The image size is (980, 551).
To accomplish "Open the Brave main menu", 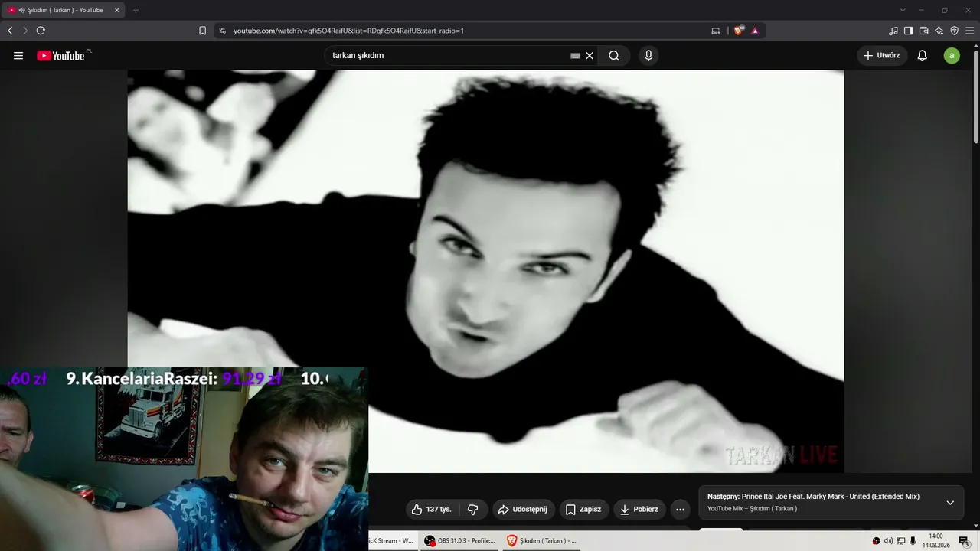I will tap(969, 31).
